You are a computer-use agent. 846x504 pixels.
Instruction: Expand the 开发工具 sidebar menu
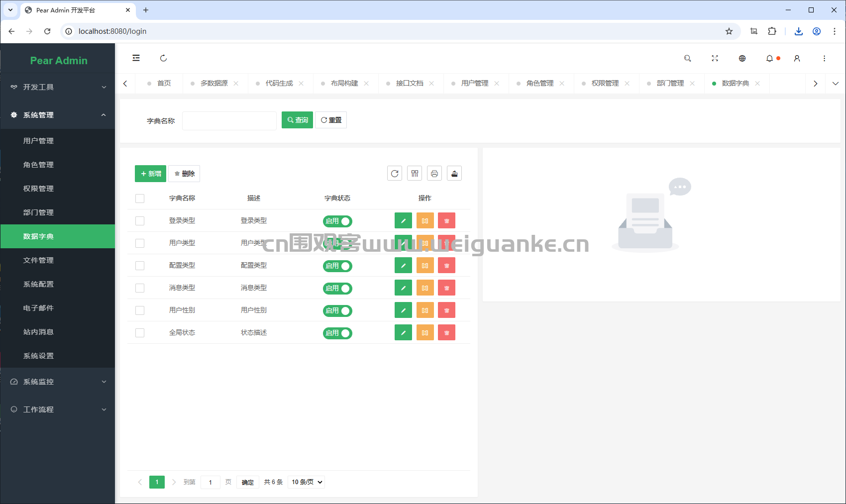(x=58, y=87)
